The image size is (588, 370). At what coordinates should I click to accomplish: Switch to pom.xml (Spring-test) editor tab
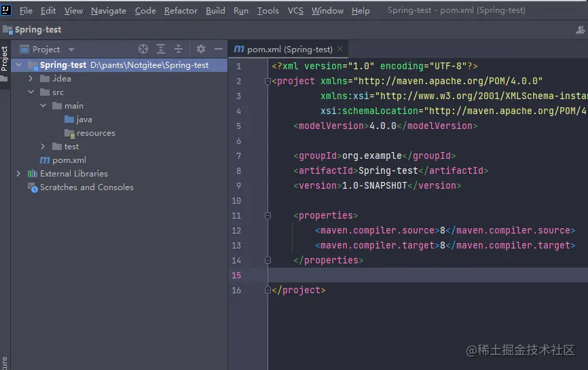[289, 49]
